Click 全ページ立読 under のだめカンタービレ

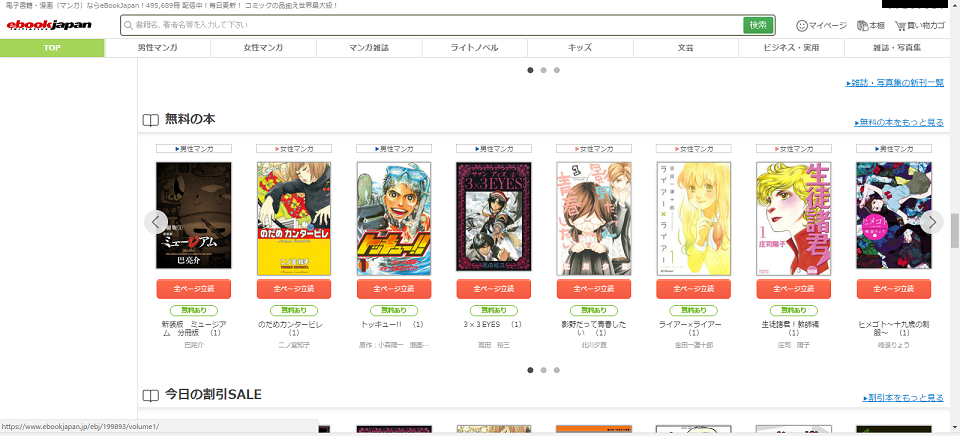[x=294, y=289]
